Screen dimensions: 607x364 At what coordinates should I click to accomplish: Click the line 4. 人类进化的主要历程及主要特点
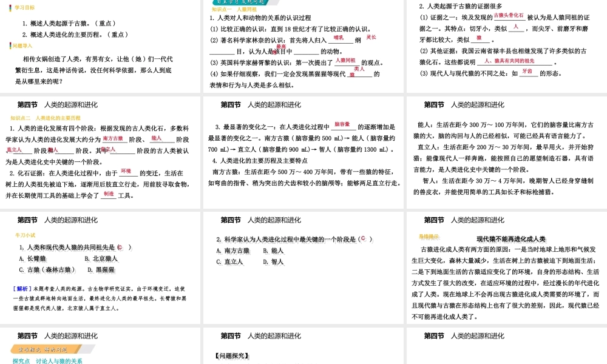260,160
